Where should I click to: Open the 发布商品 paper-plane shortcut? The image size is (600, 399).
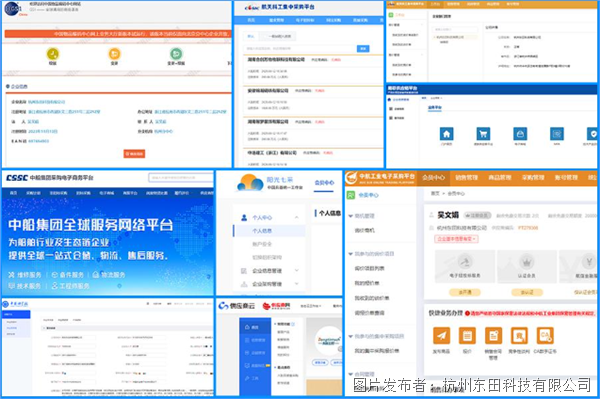pyautogui.click(x=441, y=335)
